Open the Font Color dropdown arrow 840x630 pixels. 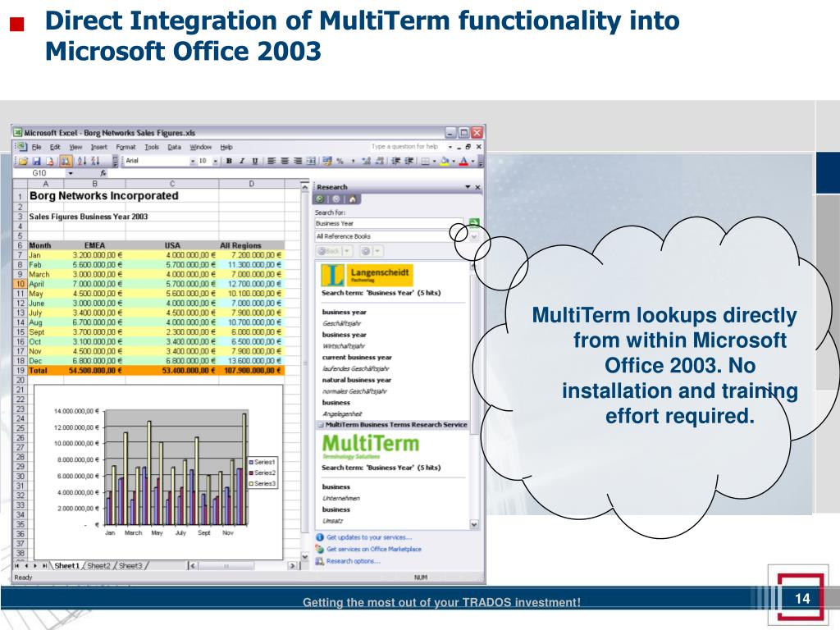[x=473, y=161]
